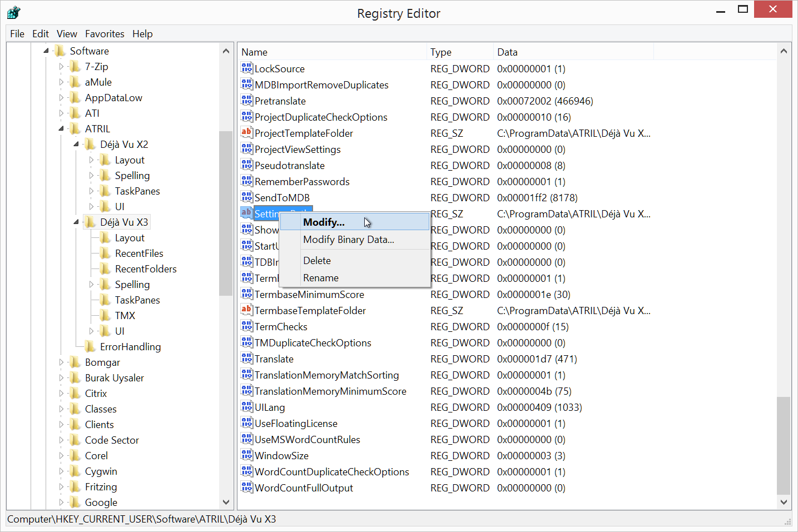Choose Delete in the context menu
This screenshot has height=532, width=798.
[x=354, y=261]
